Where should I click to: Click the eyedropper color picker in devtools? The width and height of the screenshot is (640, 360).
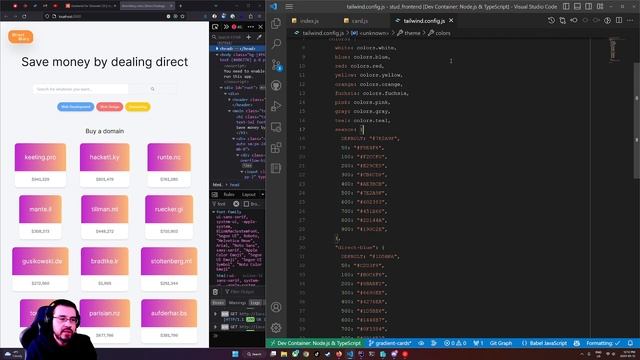(259, 37)
